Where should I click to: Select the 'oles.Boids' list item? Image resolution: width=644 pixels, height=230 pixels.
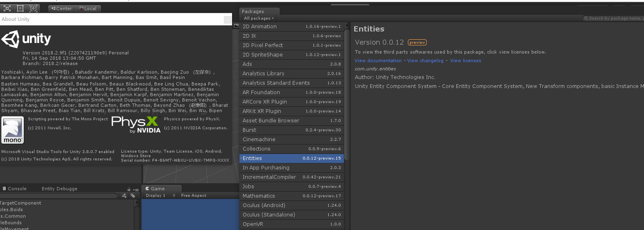pos(11,210)
